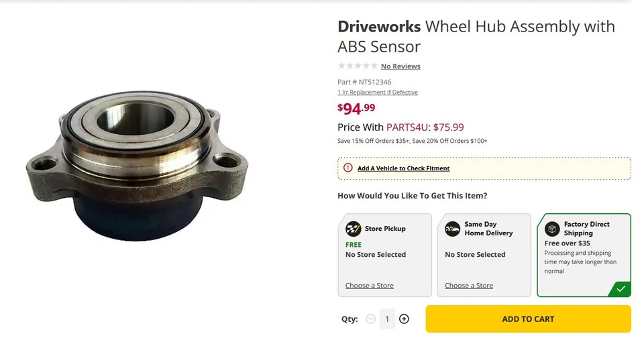This screenshot has width=644, height=340.
Task: Open Choose a Store under Store Pickup
Action: 370,286
